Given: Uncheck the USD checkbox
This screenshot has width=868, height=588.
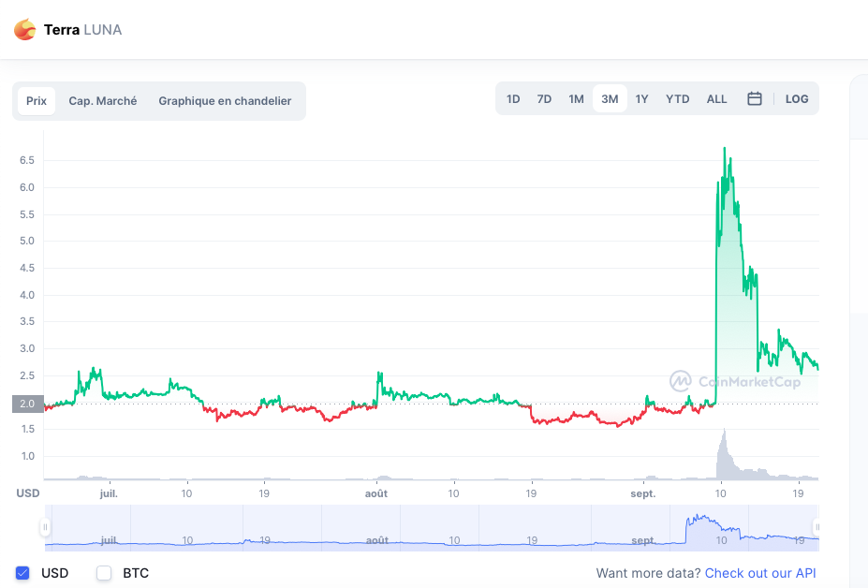Looking at the screenshot, I should point(22,573).
